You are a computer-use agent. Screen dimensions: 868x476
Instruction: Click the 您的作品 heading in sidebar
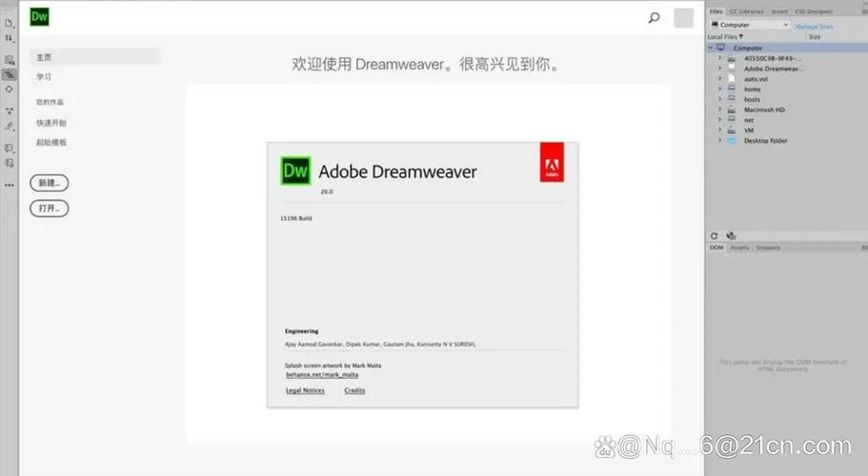click(50, 102)
